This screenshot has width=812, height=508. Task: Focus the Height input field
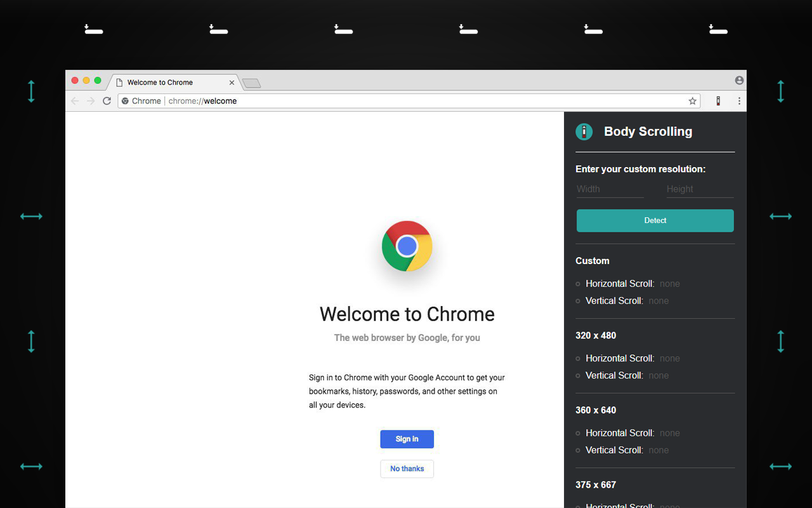(700, 189)
